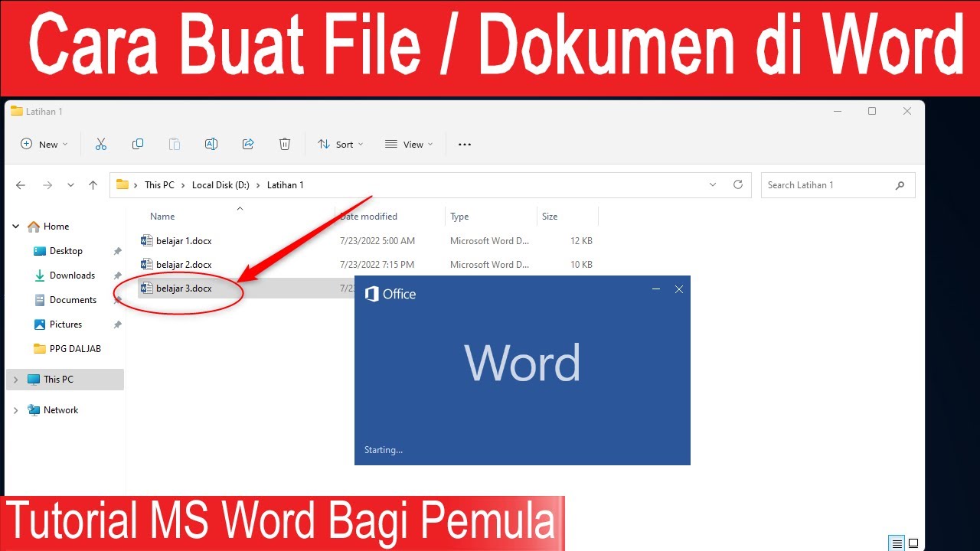Minimize the Word splash screen
Image resolution: width=980 pixels, height=551 pixels.
tap(656, 289)
